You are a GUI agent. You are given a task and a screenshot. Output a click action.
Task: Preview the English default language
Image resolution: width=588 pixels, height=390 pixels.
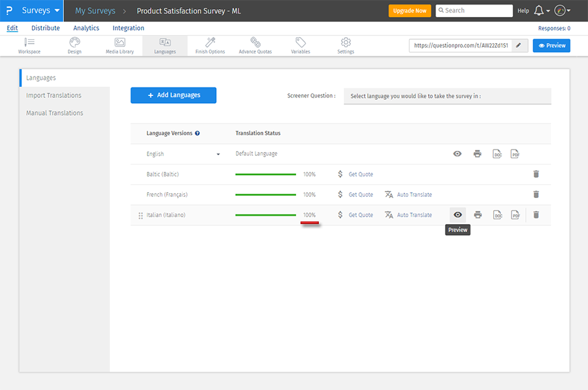(457, 154)
